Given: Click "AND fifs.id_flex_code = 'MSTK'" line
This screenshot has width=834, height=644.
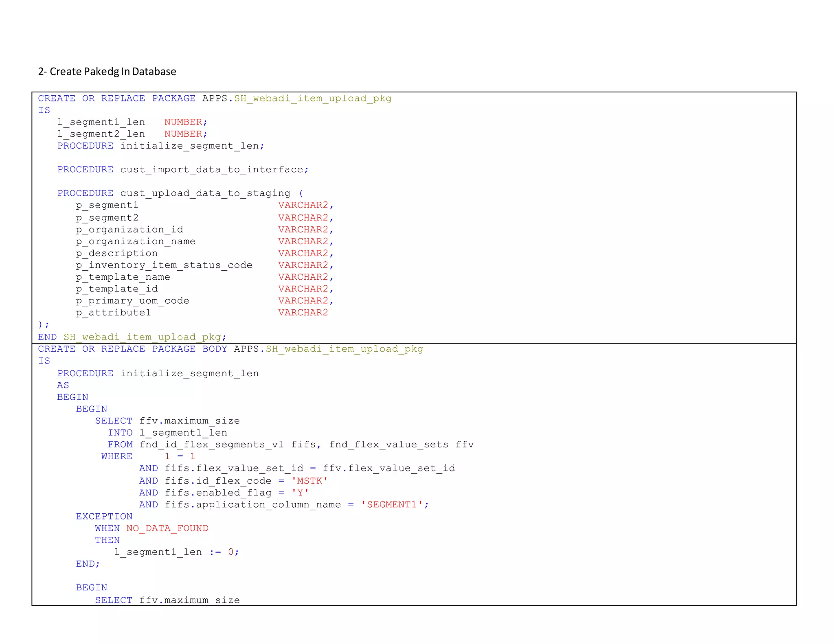Looking at the screenshot, I should point(234,481).
